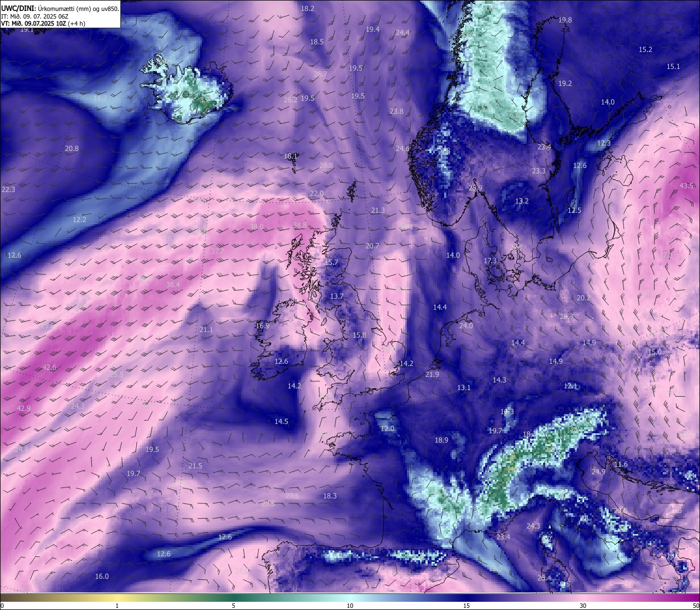Click the 19.4 value on the map

(x=372, y=29)
